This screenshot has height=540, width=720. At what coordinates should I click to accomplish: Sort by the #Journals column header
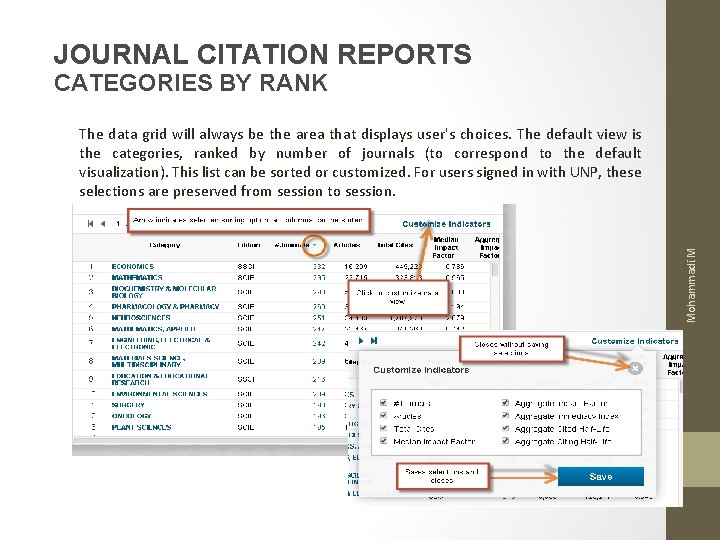[292, 245]
